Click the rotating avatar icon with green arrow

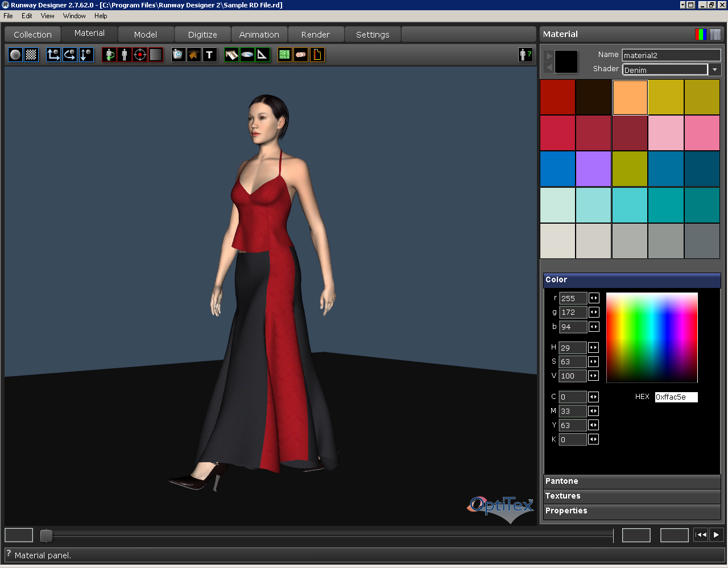(x=109, y=55)
